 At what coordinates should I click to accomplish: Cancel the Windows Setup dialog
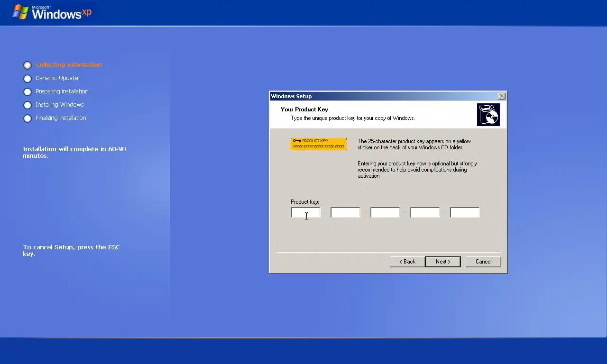(x=483, y=262)
